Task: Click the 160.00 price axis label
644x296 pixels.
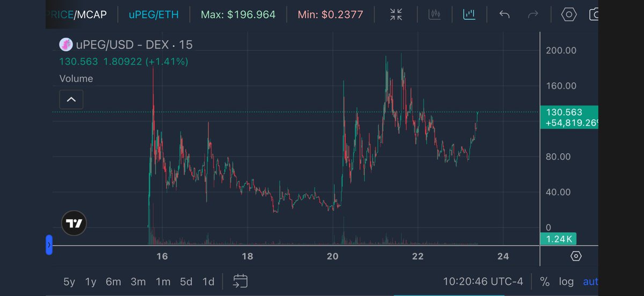Action: (561, 86)
